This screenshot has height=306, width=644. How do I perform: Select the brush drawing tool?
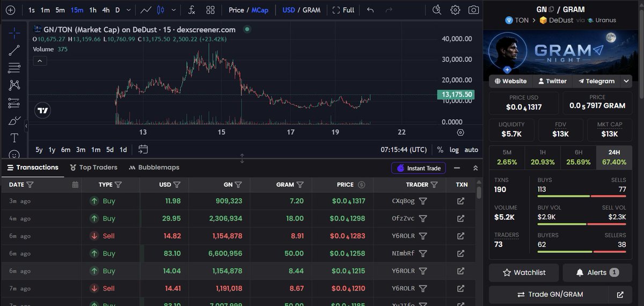click(14, 120)
